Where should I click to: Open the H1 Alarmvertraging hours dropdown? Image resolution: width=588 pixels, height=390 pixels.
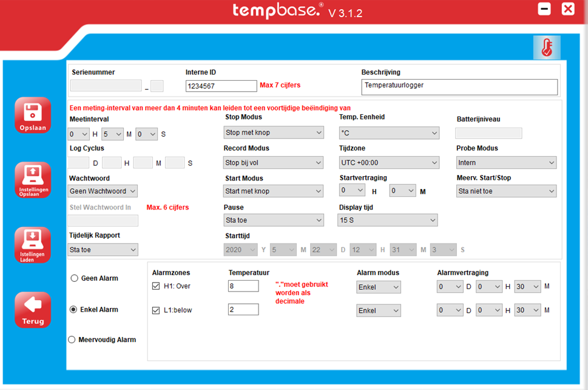[x=489, y=287]
